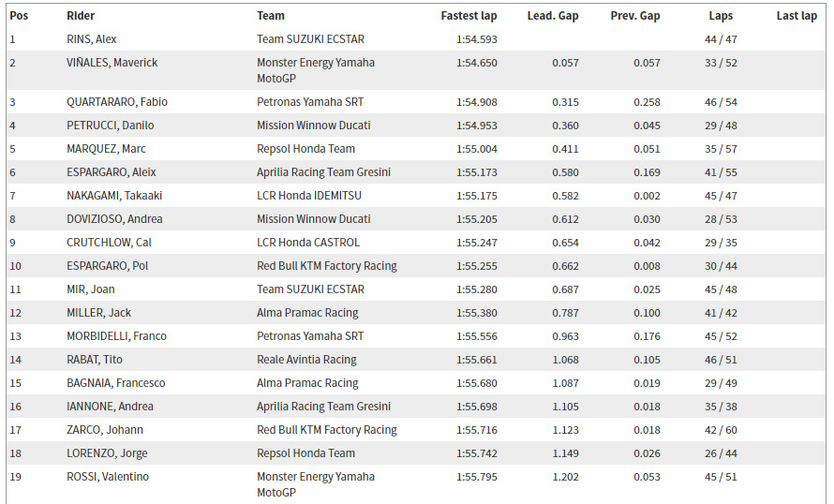
Task: Click on ROSSI, Valentino's name
Action: pyautogui.click(x=108, y=477)
